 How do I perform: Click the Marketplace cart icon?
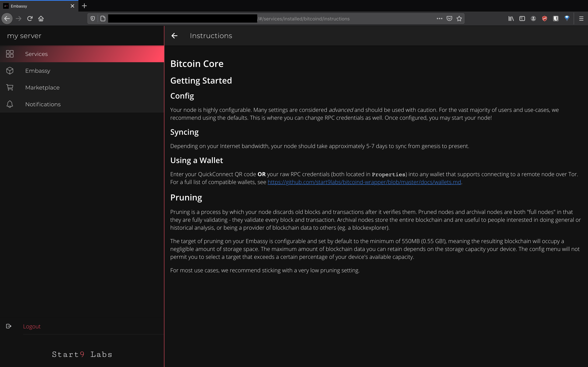pyautogui.click(x=10, y=87)
